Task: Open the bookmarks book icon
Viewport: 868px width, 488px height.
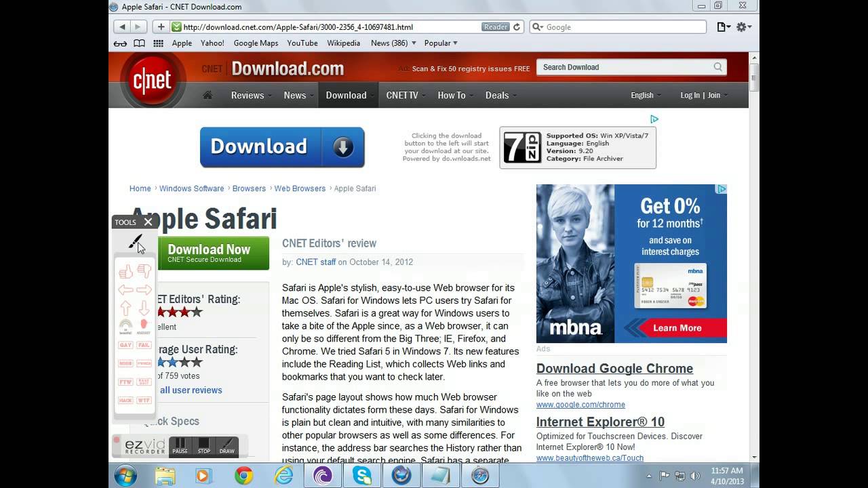Action: 139,43
